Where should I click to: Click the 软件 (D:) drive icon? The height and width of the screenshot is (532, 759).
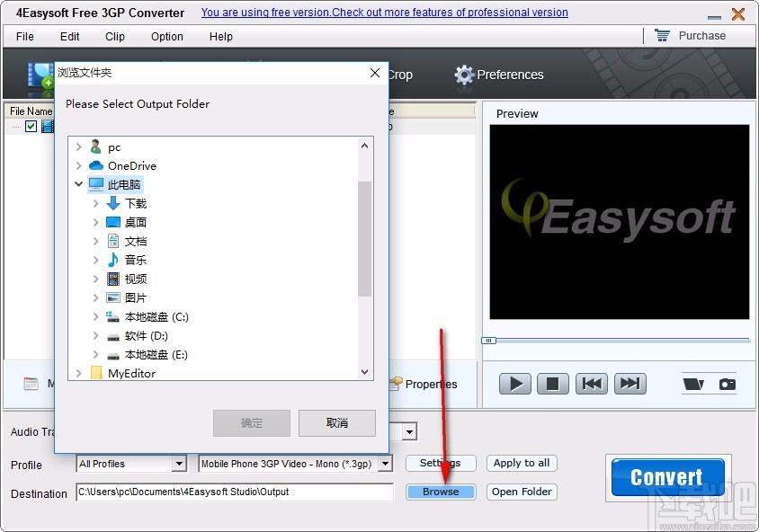[x=113, y=337]
